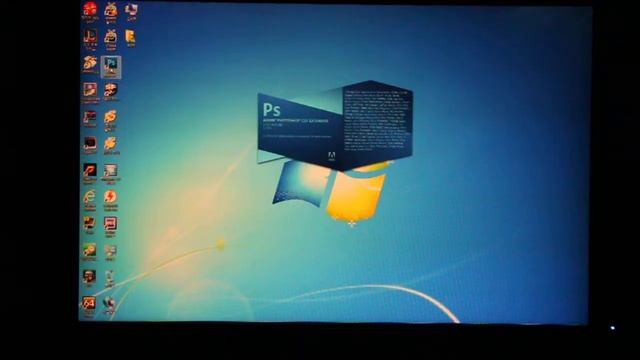
Task: Click the Adobe logo on the Photoshop splash
Action: coord(331,156)
